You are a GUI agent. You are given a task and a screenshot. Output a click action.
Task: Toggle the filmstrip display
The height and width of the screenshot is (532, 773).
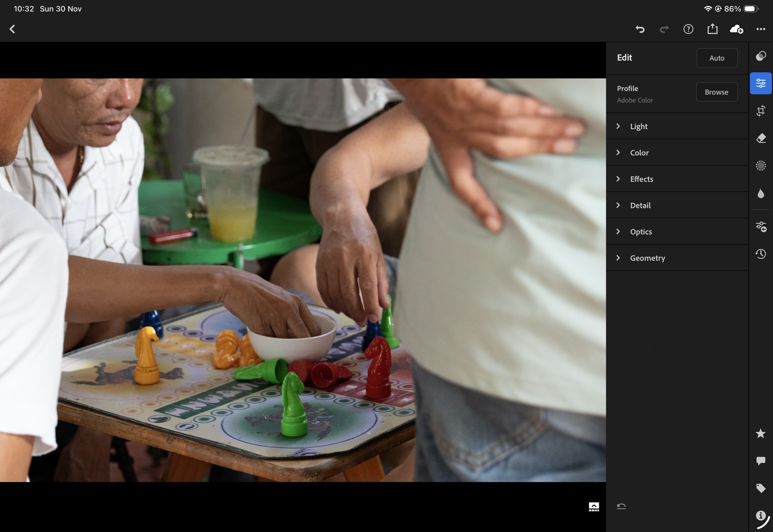pos(594,507)
